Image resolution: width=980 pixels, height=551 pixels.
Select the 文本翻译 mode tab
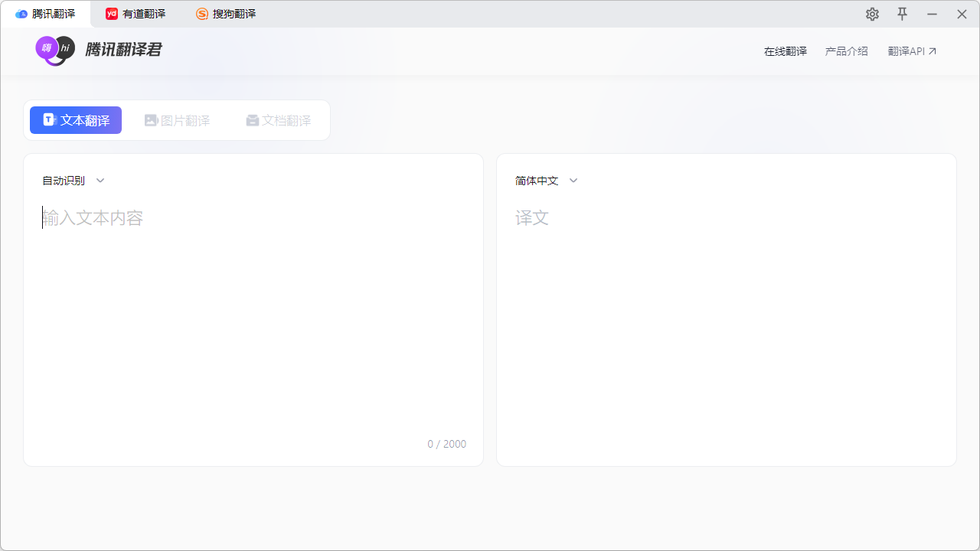(76, 120)
